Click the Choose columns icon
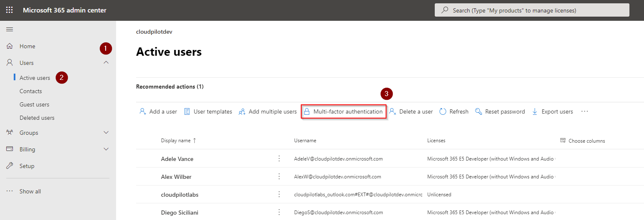The height and width of the screenshot is (220, 644). tap(563, 141)
